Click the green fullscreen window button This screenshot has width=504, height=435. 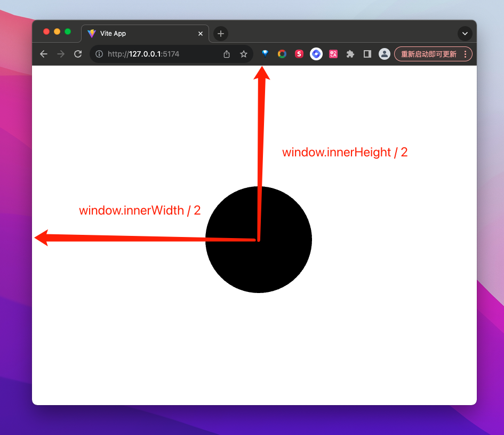tap(68, 31)
